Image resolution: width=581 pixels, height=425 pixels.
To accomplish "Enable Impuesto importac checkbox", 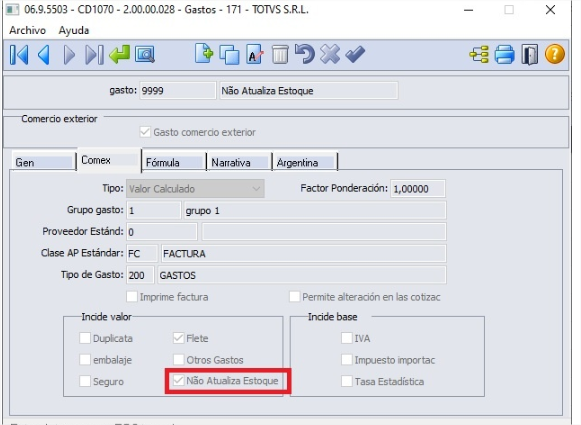I will (x=347, y=359).
